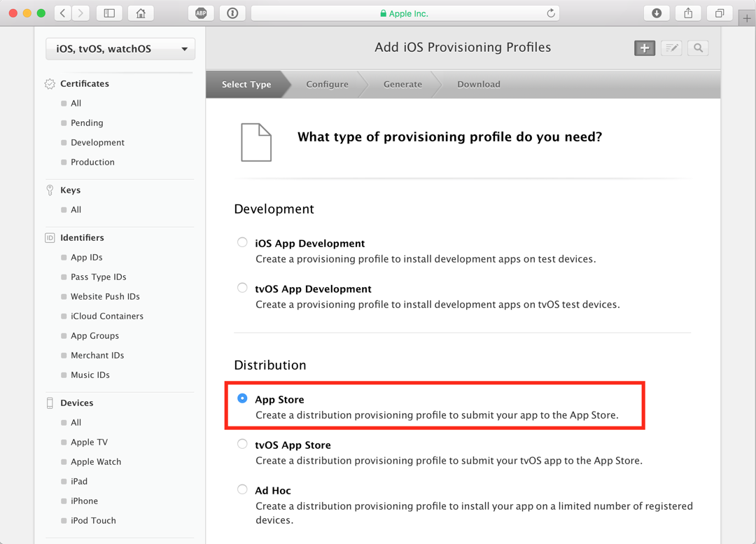Open iPhone devices
This screenshot has width=756, height=544.
click(85, 501)
